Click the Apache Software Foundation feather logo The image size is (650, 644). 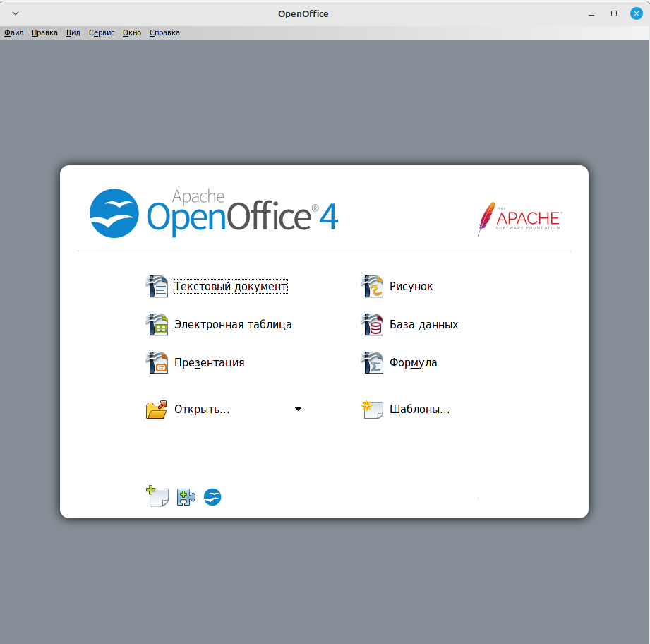pos(520,219)
